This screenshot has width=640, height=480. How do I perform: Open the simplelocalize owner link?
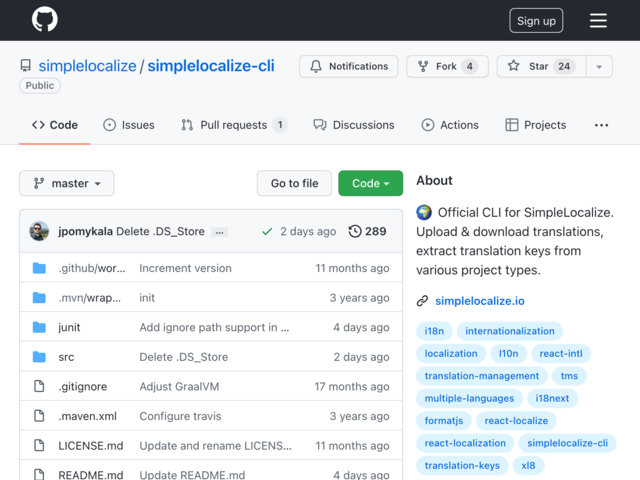click(87, 66)
